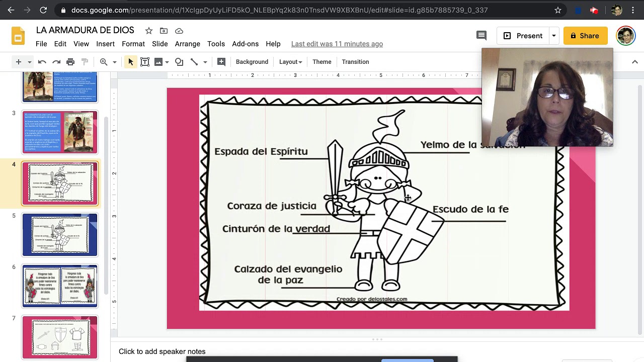The width and height of the screenshot is (644, 362).
Task: Collapse the toolbar with the up chevron
Action: (x=634, y=62)
